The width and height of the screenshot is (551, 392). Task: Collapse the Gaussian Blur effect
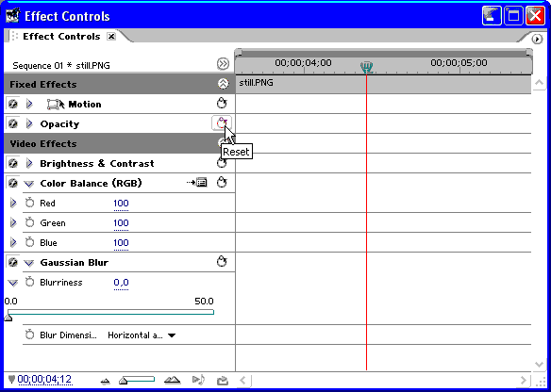tap(29, 263)
